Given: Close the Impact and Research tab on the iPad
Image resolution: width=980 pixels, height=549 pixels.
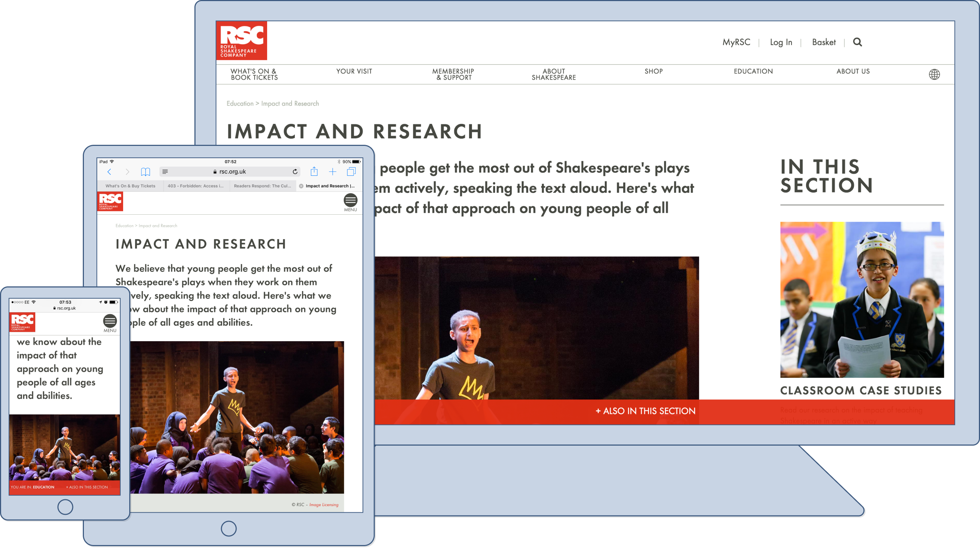Looking at the screenshot, I should click(301, 186).
